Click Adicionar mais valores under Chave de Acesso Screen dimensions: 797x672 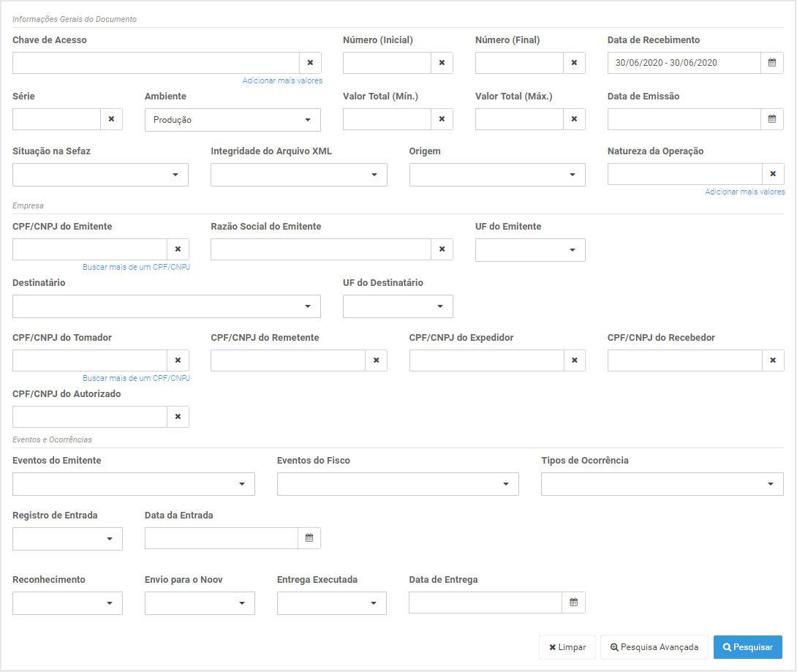point(282,81)
